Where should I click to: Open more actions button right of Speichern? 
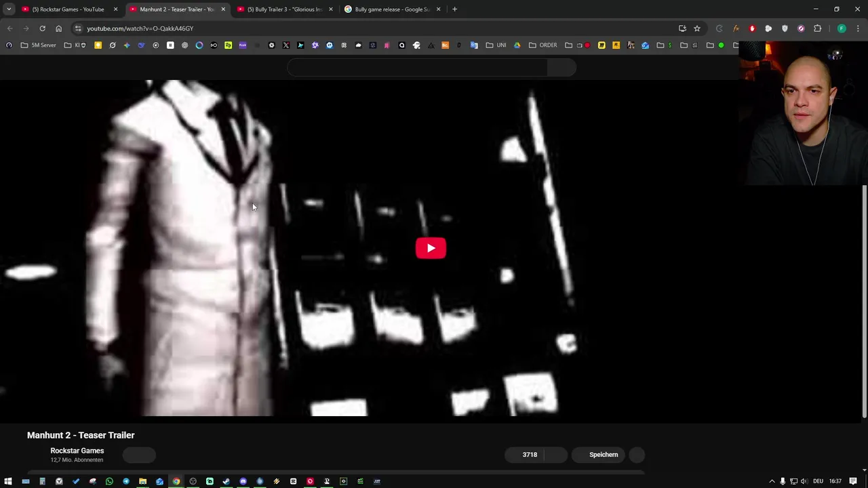click(637, 455)
